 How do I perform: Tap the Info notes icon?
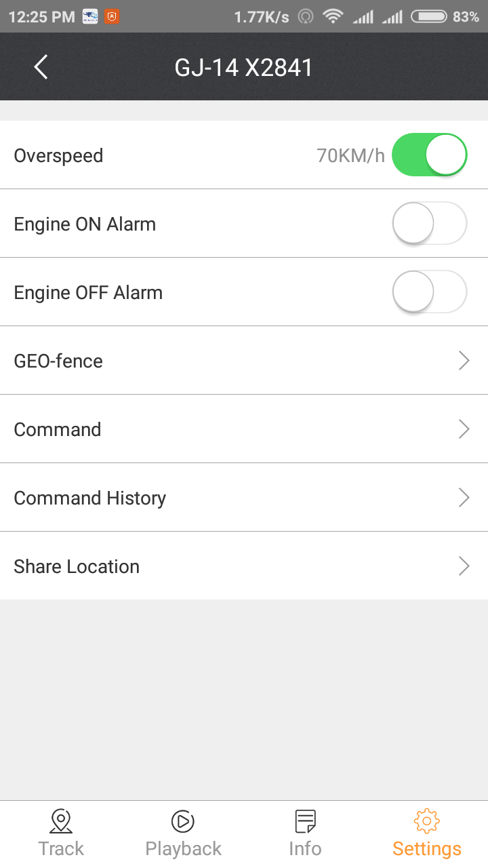click(305, 821)
